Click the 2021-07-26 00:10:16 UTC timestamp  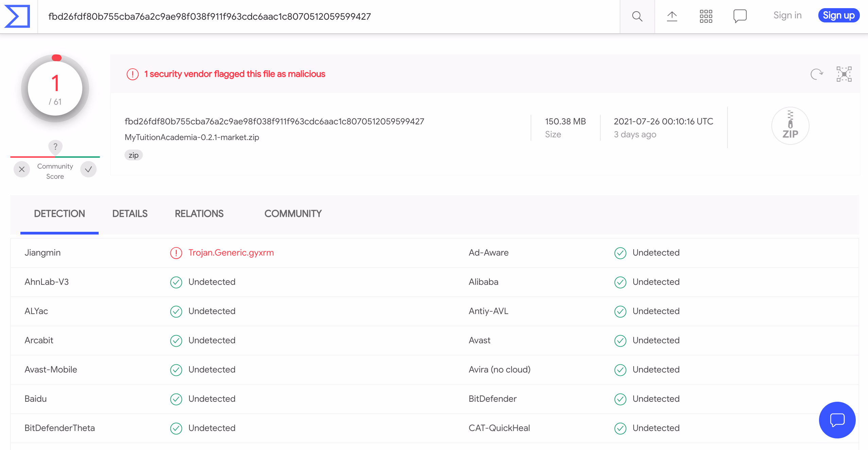[x=663, y=121]
